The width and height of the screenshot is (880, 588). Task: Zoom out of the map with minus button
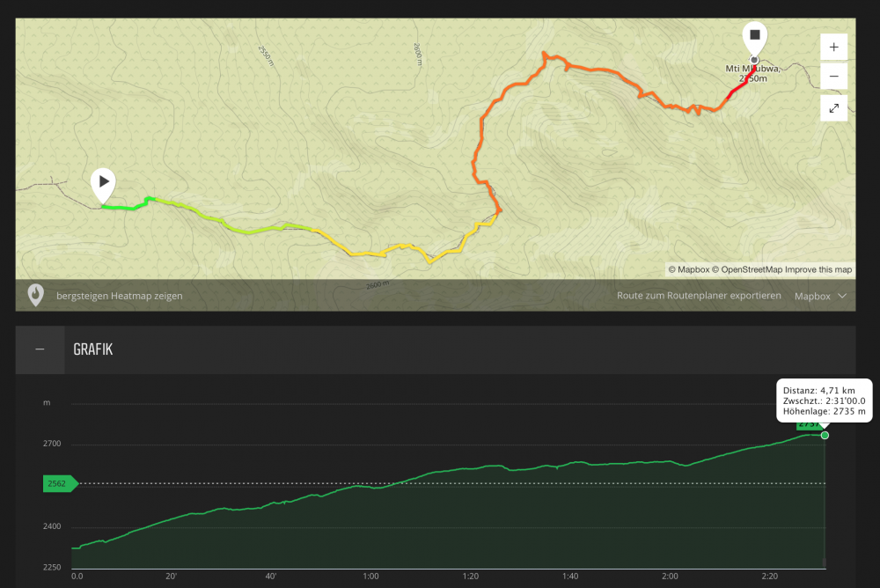833,77
